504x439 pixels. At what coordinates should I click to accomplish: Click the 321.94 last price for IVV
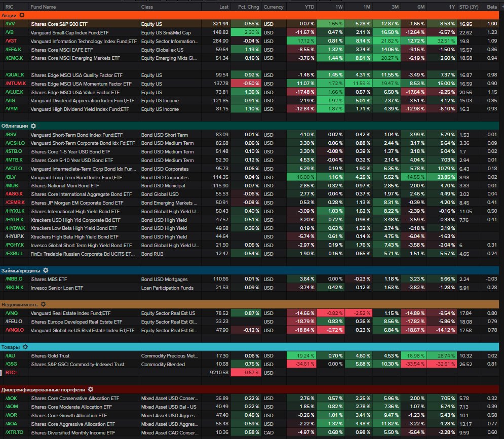220,24
